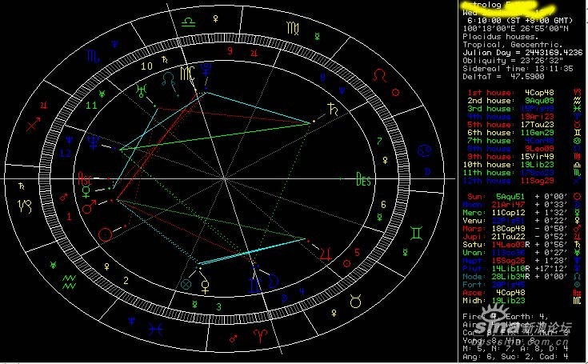Select the red Sagittarius arrow glyph
The image size is (588, 364).
click(34, 124)
